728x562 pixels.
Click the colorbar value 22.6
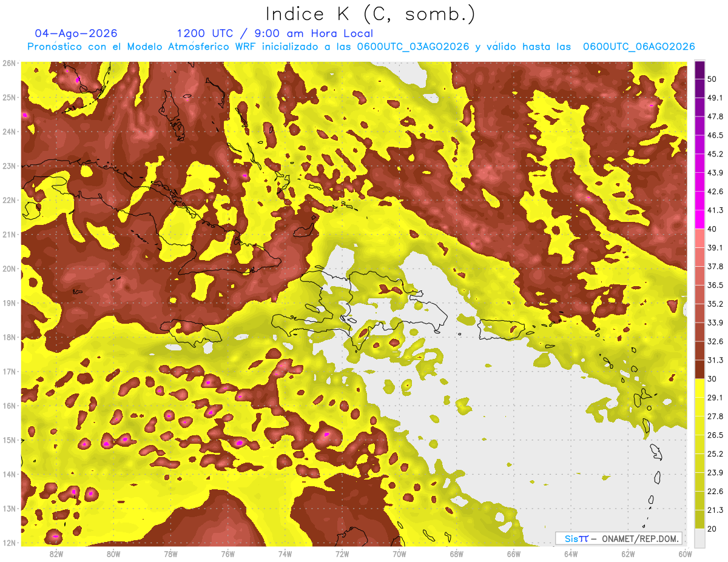(715, 492)
